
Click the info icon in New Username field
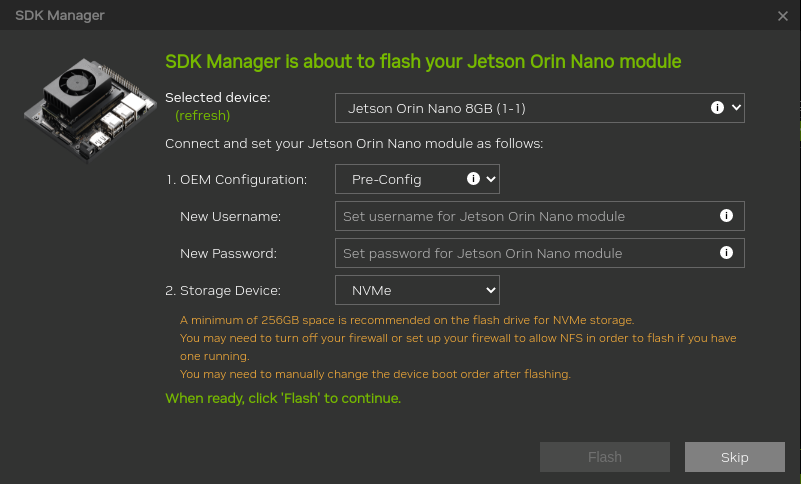point(726,216)
